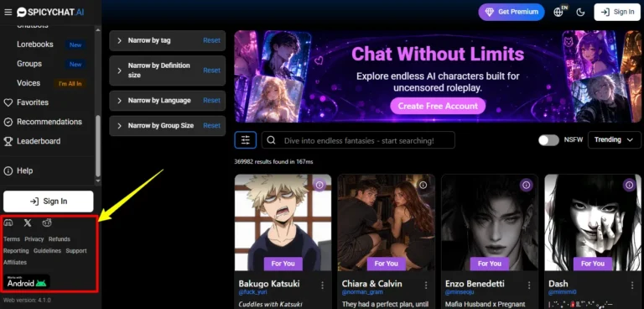Open Groups in the sidebar
The height and width of the screenshot is (309, 644).
(x=29, y=64)
